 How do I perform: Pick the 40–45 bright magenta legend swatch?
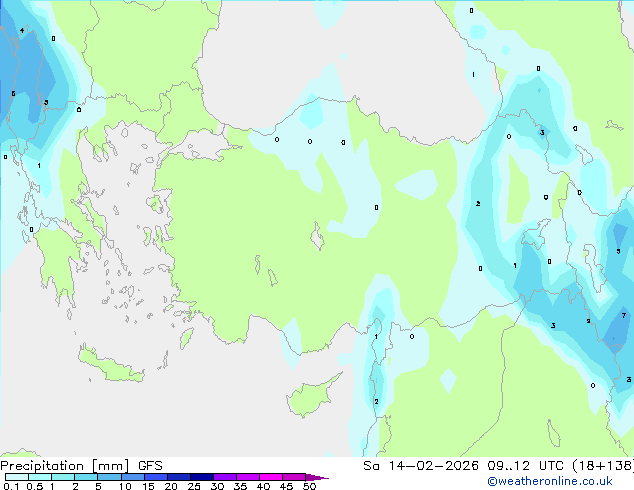(271, 477)
